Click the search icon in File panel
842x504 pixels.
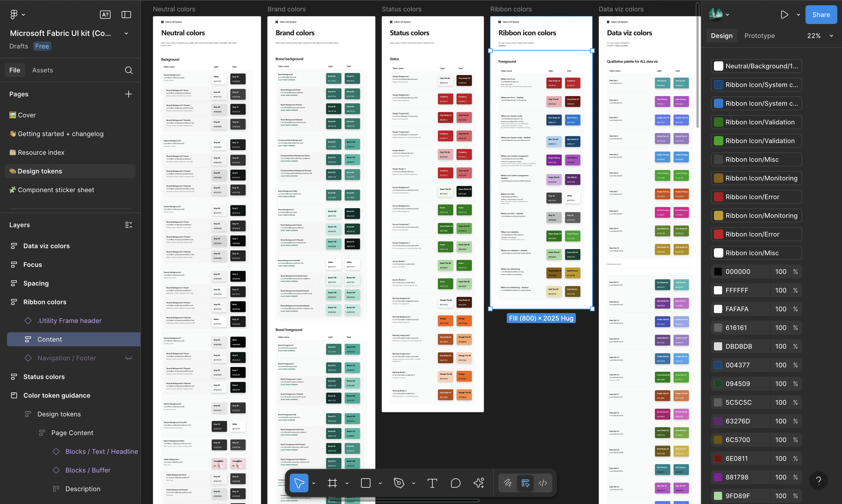point(128,70)
